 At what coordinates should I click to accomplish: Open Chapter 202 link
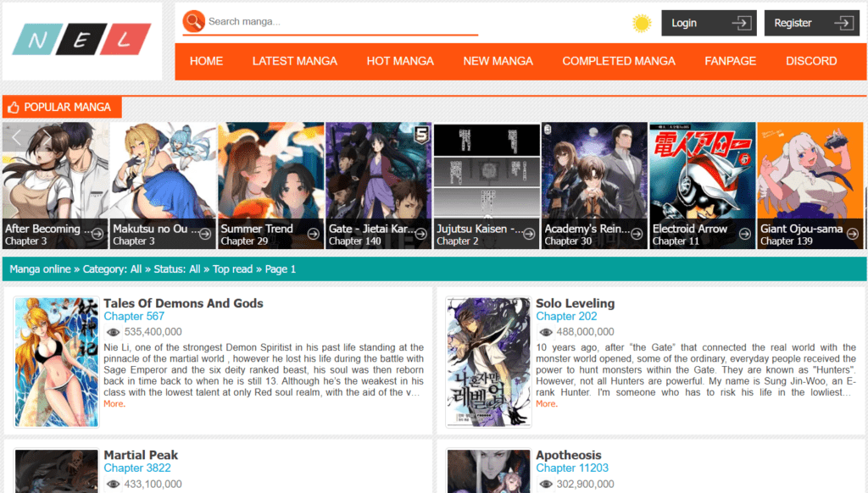pyautogui.click(x=566, y=317)
